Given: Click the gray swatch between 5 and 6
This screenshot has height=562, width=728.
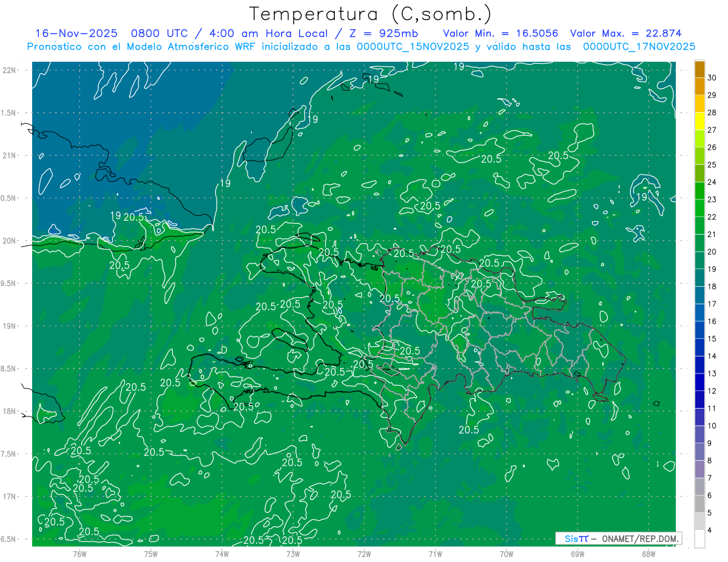Looking at the screenshot, I should [699, 504].
